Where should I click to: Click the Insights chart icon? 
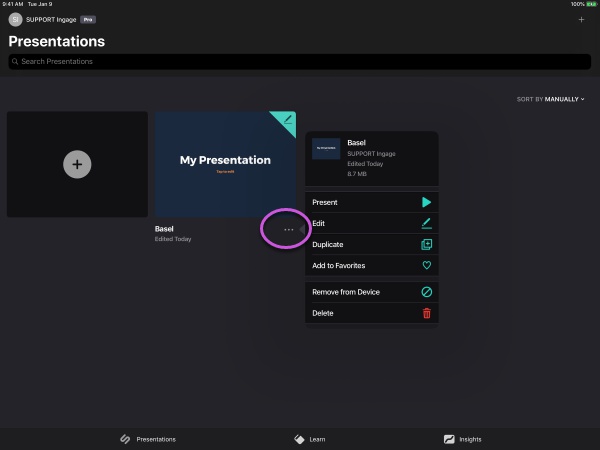tap(449, 439)
